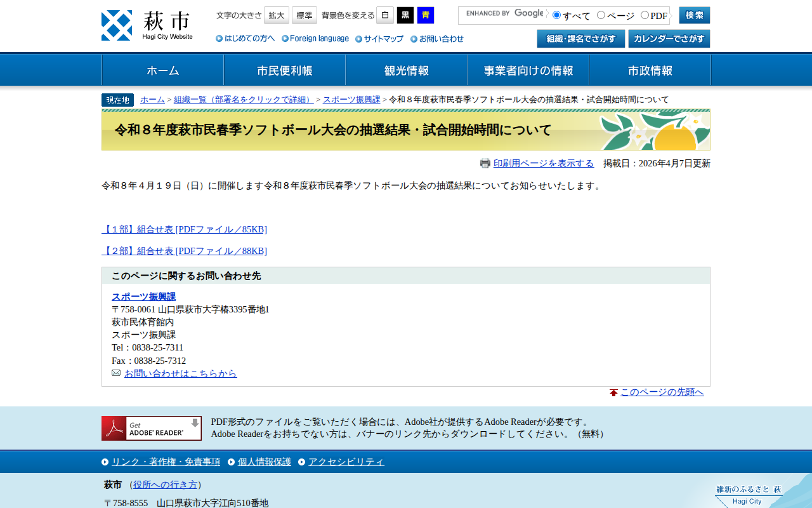Select the PDF search radio button

pyautogui.click(x=645, y=15)
